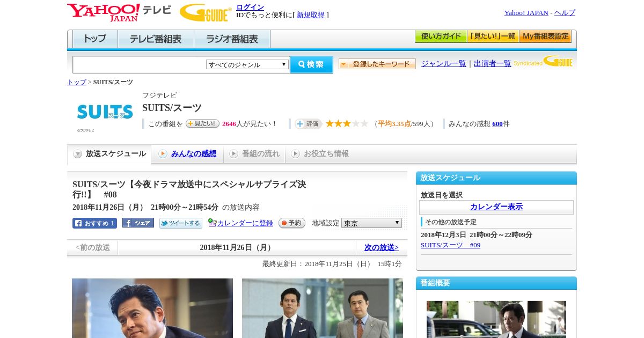Viewport: 644px width, 338px height.
Task: Select the 放送スケジュール tab
Action: click(x=109, y=154)
